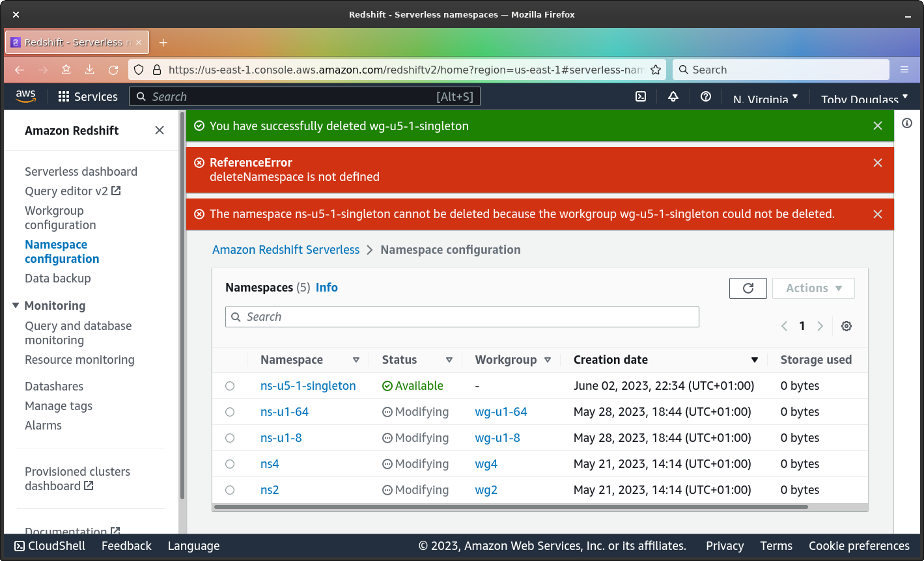
Task: Go to previous page of namespaces
Action: coord(785,326)
